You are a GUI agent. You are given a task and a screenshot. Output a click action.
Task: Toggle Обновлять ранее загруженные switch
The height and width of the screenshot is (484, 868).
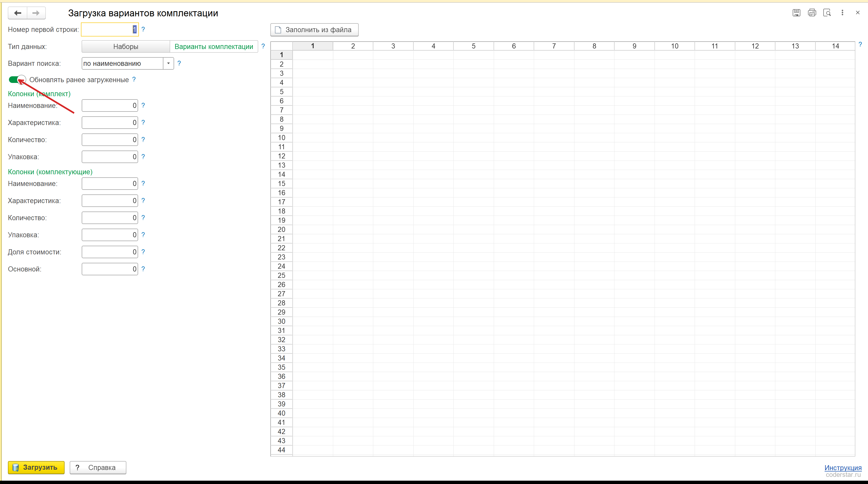point(17,80)
